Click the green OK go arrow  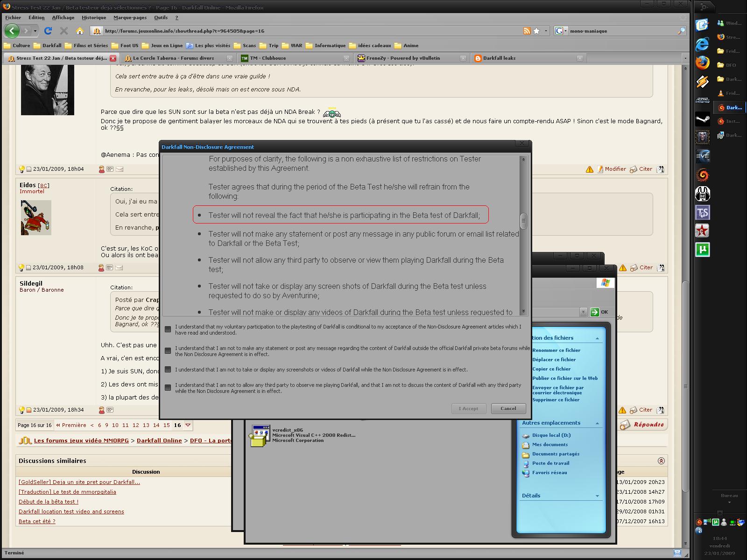click(x=594, y=312)
